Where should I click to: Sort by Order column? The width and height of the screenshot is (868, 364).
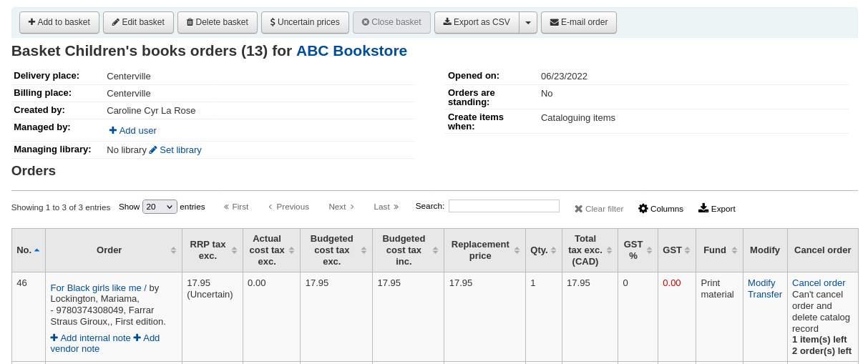pos(113,250)
